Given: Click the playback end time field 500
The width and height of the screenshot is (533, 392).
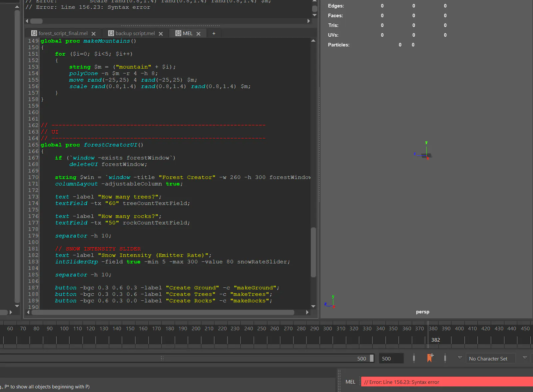Looking at the screenshot, I should pos(391,359).
